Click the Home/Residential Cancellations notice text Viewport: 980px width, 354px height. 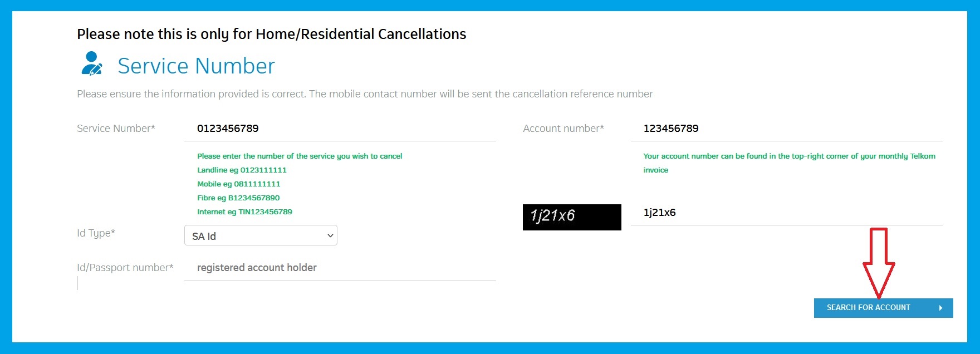pyautogui.click(x=271, y=34)
